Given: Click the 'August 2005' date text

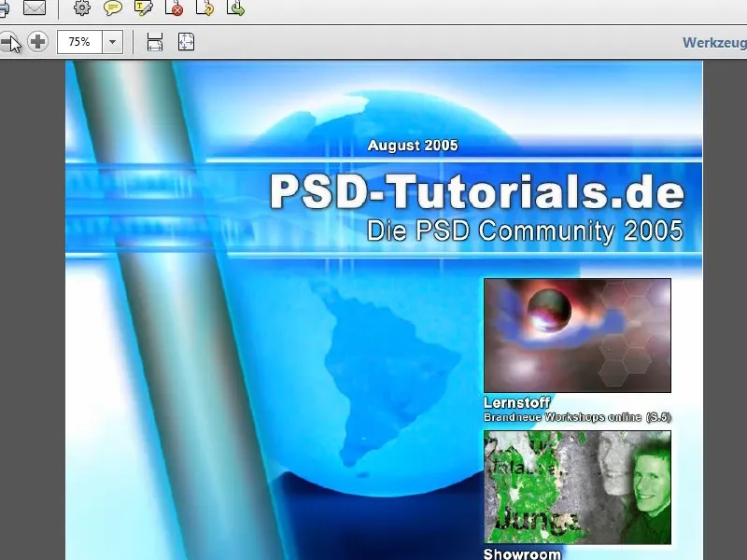Looking at the screenshot, I should point(413,146).
